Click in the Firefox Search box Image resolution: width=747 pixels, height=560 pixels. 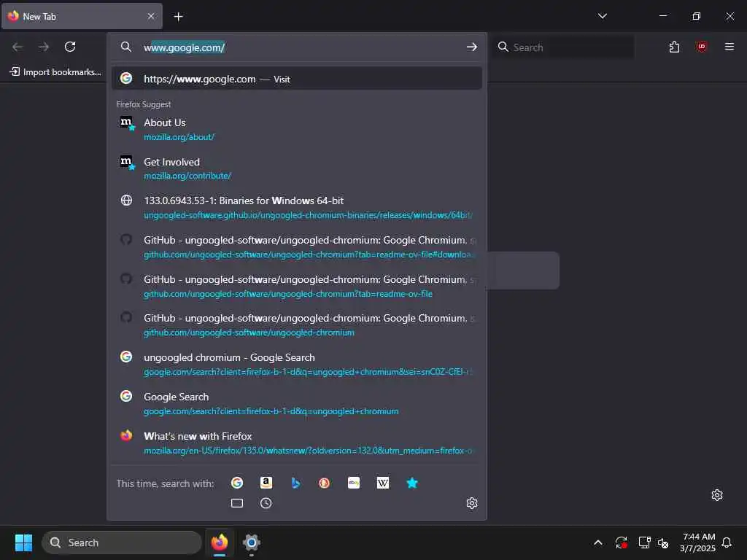(x=563, y=47)
